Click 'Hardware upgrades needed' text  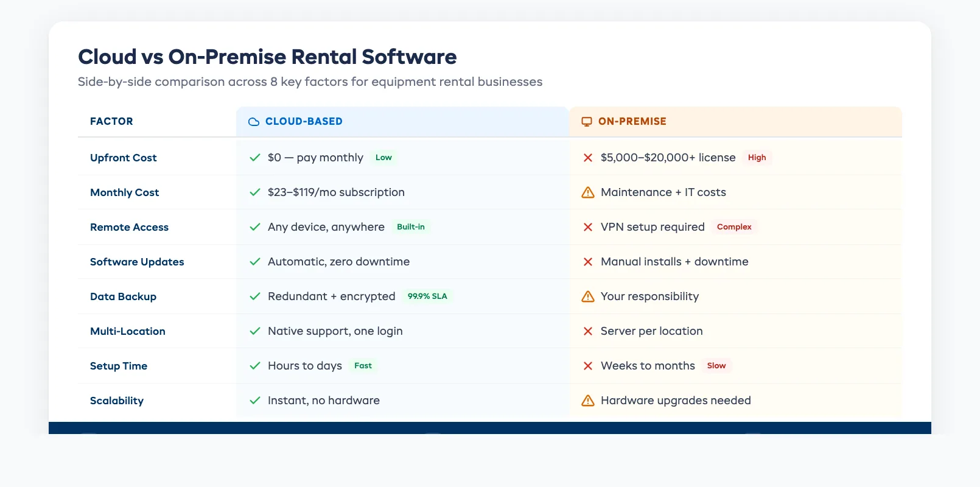tap(676, 401)
